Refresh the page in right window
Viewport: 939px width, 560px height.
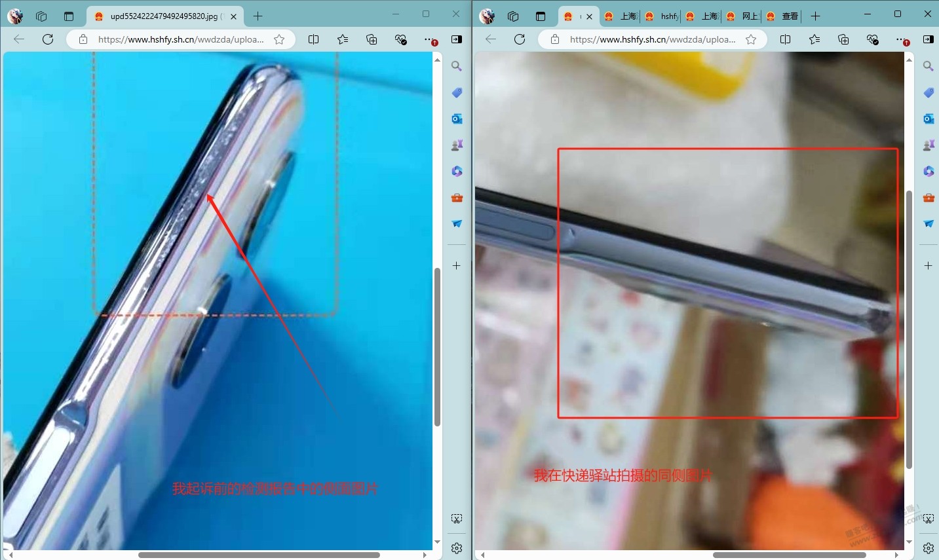tap(520, 39)
